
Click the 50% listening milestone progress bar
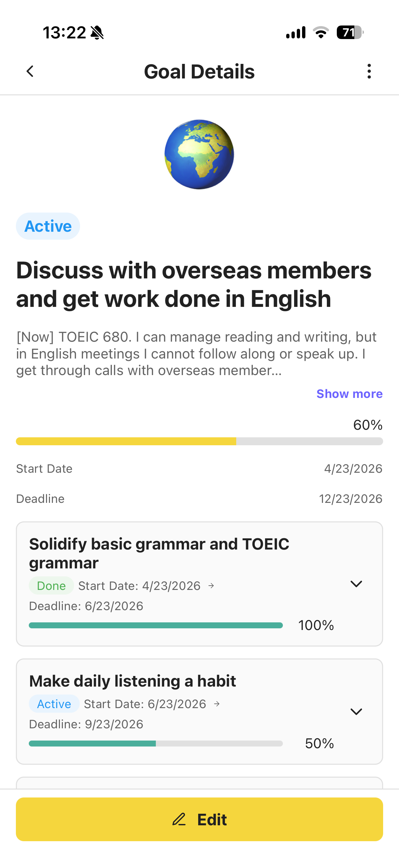pos(155,744)
